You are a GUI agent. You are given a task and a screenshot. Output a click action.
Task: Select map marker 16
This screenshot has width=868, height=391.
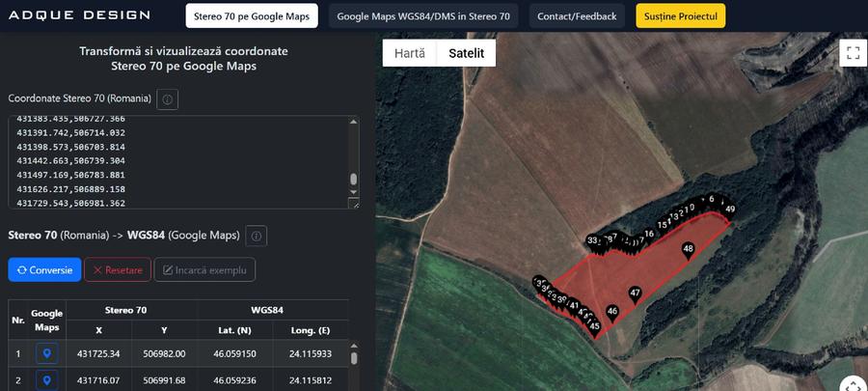[x=649, y=236]
